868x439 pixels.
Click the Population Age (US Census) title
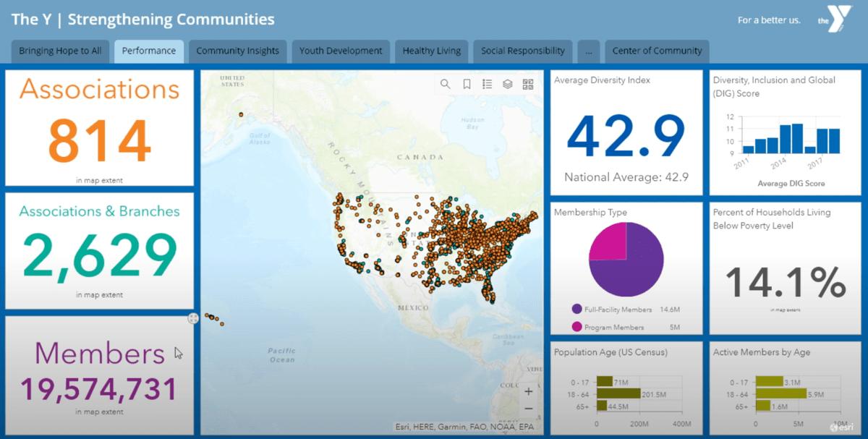click(x=610, y=352)
